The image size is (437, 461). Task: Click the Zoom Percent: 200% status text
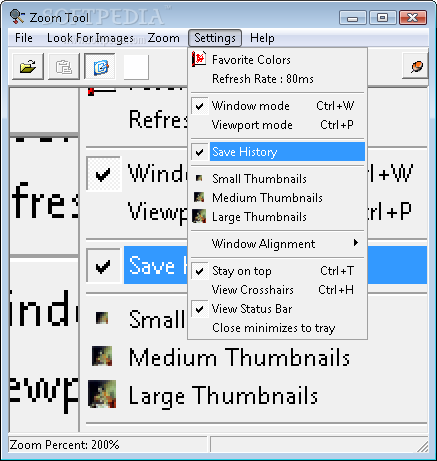[x=64, y=445]
